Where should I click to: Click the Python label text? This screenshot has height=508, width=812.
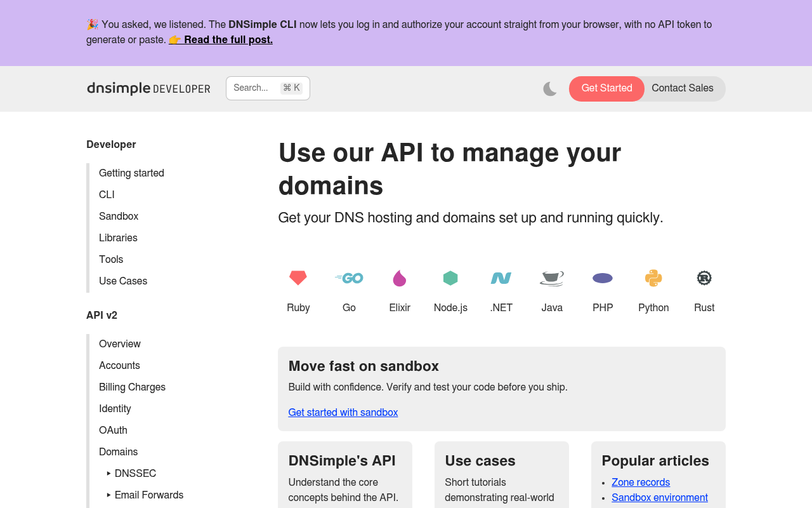click(653, 308)
